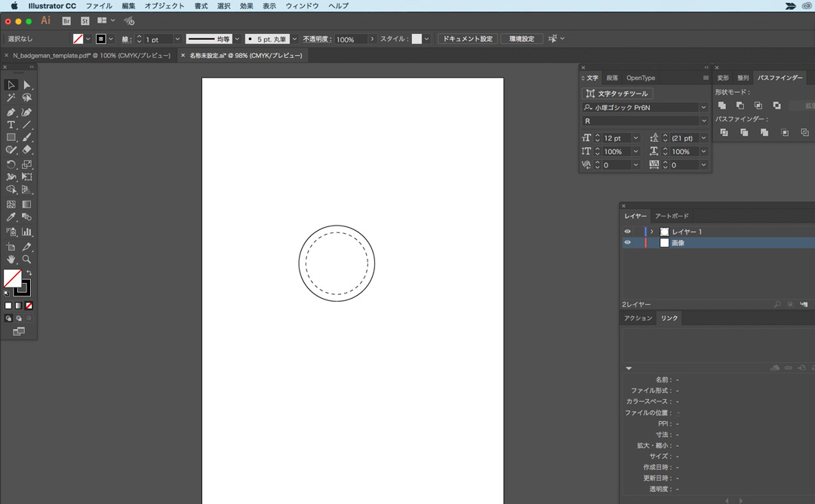This screenshot has width=815, height=504.
Task: Hide レイヤー 1 using its eye icon
Action: tap(627, 232)
